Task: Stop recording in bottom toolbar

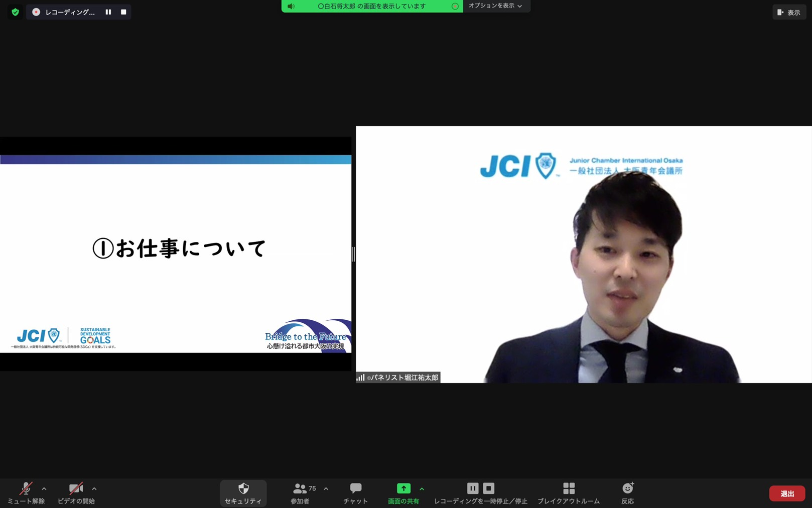Action: click(x=489, y=488)
